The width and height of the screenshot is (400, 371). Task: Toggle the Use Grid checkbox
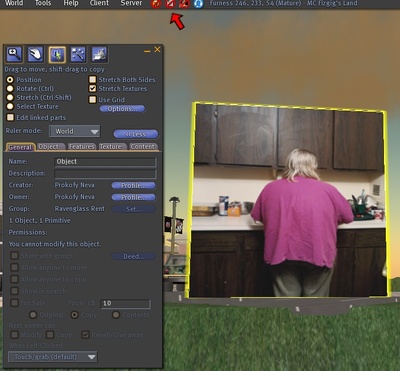coord(92,99)
